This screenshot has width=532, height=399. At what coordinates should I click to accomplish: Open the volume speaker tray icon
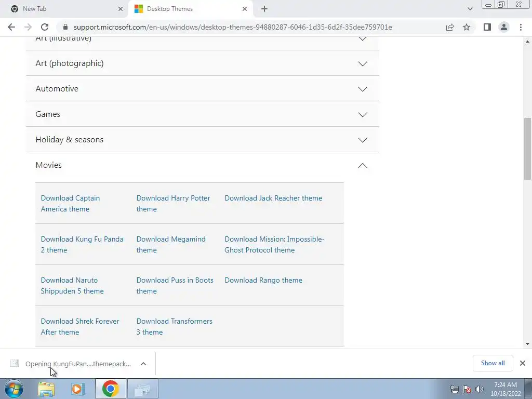pos(480,389)
